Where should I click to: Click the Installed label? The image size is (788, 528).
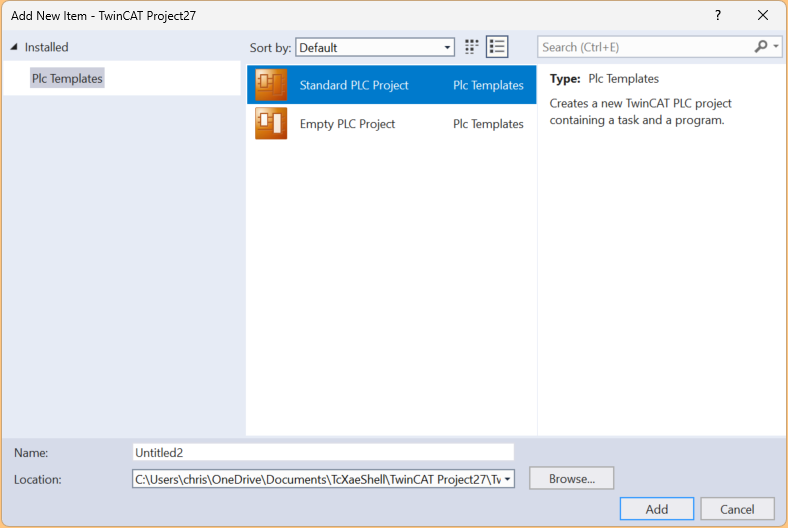coord(46,47)
